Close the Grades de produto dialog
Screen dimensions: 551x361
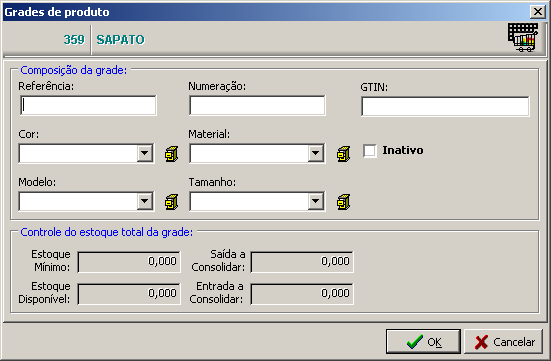pos(538,12)
